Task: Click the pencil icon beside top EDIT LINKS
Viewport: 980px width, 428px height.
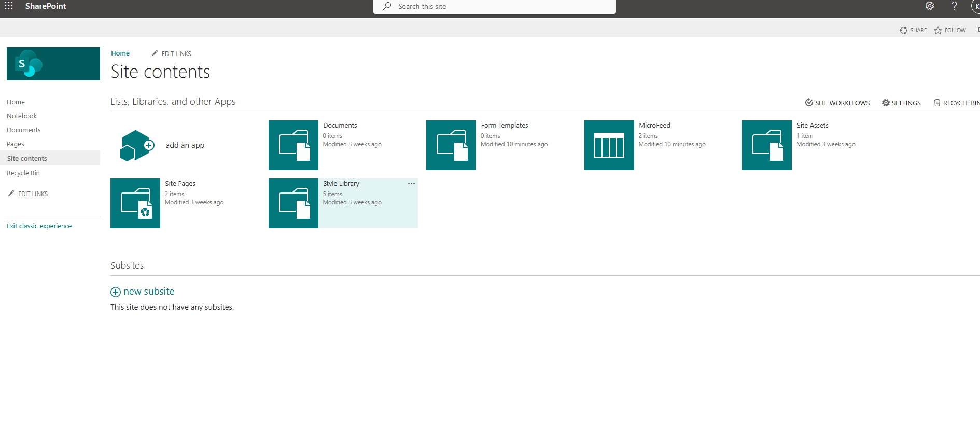Action: click(155, 53)
